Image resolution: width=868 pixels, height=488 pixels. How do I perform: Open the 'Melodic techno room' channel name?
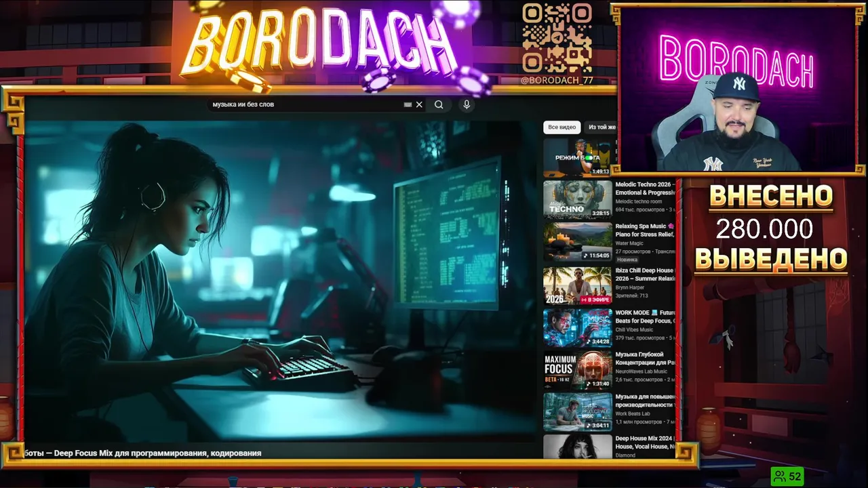point(639,201)
